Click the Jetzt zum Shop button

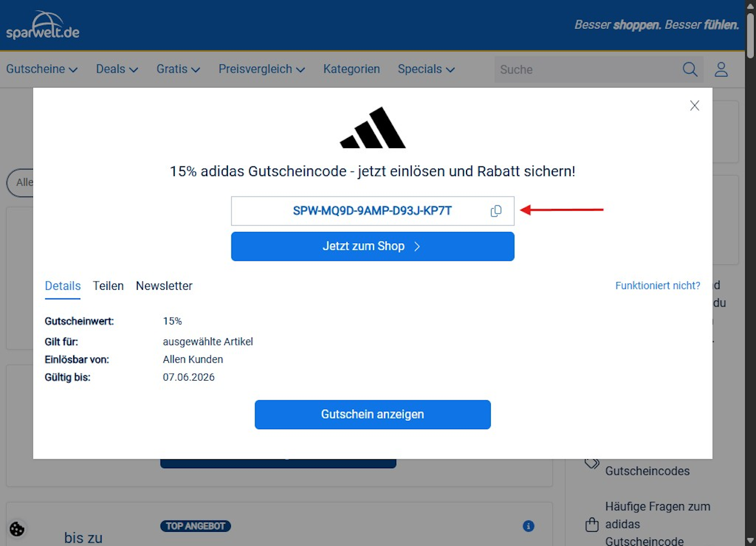(x=373, y=246)
